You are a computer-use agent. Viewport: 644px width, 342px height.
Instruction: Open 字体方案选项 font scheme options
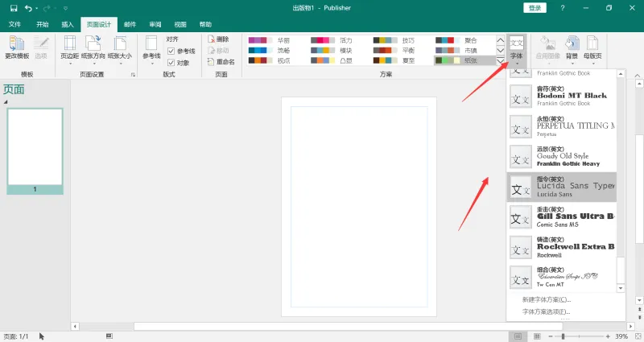point(546,311)
